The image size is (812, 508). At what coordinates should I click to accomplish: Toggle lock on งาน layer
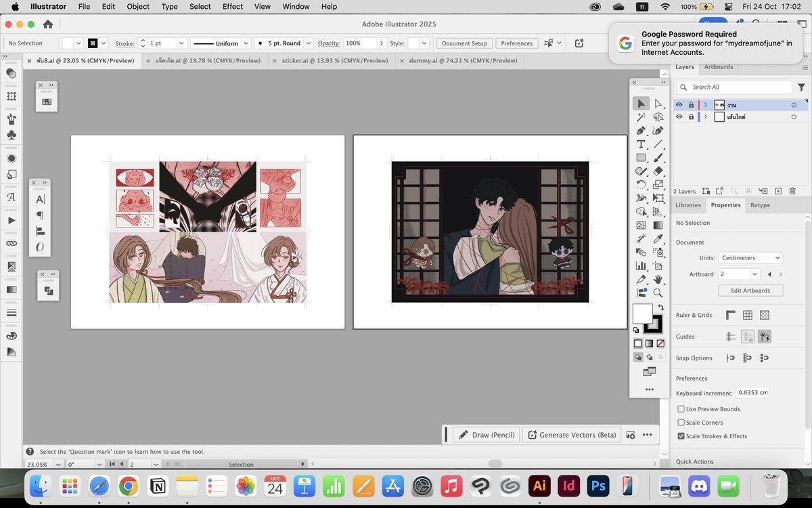pyautogui.click(x=691, y=105)
